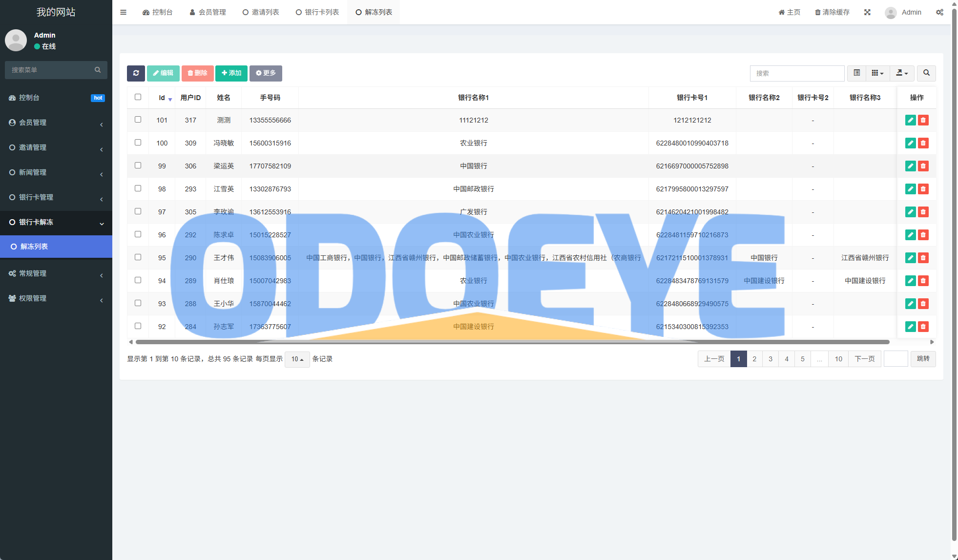Open page size dropdown showing 10
The width and height of the screenshot is (958, 560).
(x=297, y=359)
